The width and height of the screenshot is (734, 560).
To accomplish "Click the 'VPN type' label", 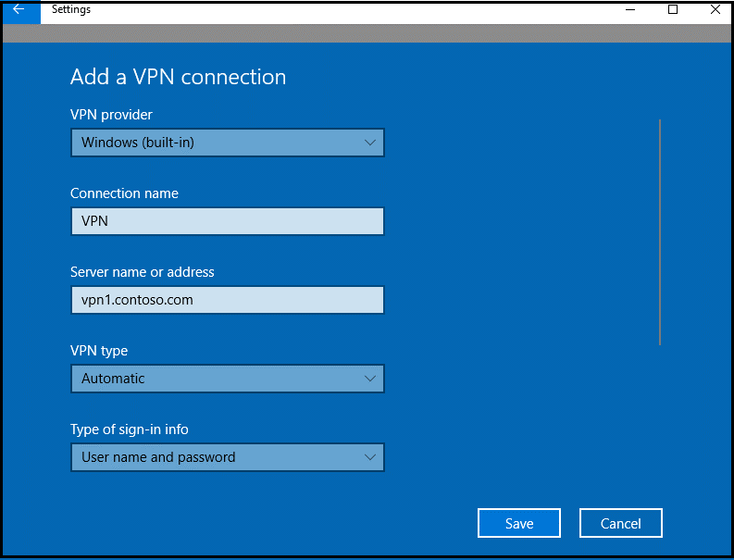I will coord(99,351).
